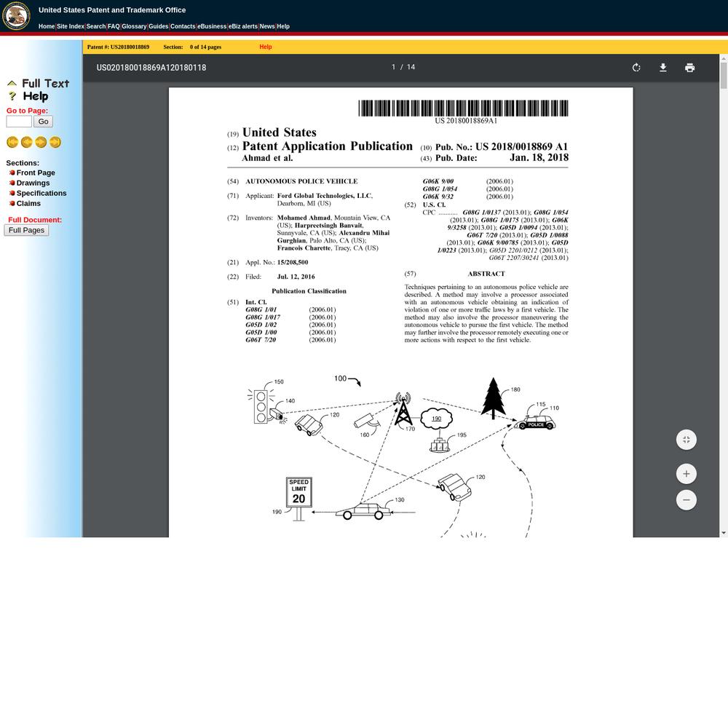Open Search in top navigation
Viewport: 728px width, 728px height.
coord(96,26)
